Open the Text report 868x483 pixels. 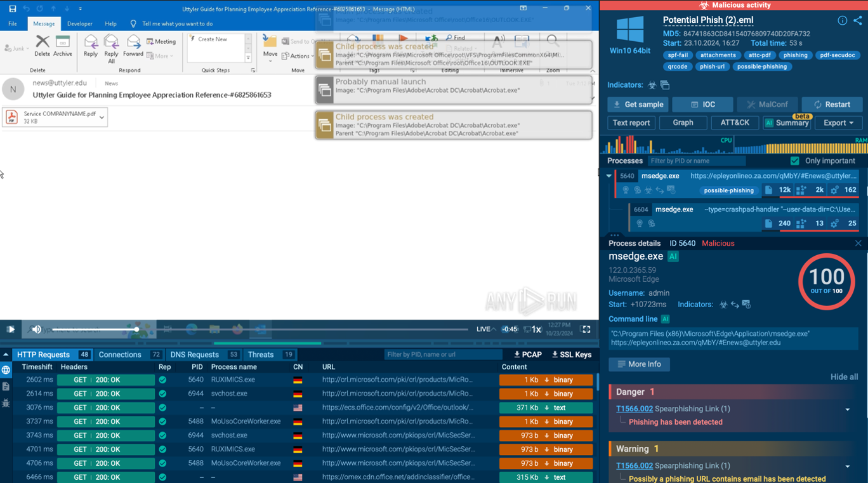coord(631,122)
